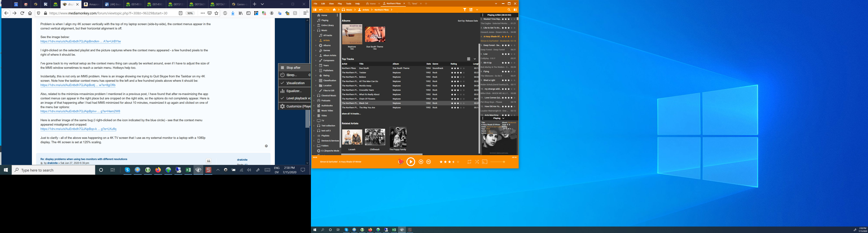Click show all 16 tracks link

(351, 114)
